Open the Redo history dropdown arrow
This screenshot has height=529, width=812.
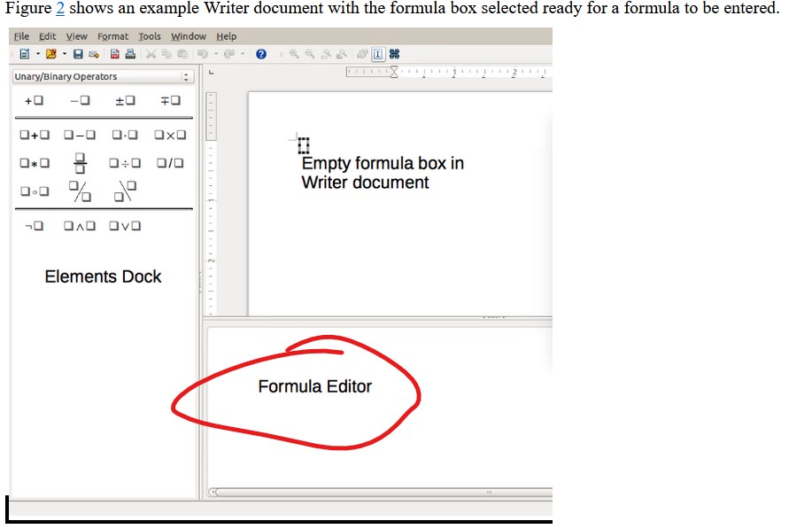tap(243, 53)
